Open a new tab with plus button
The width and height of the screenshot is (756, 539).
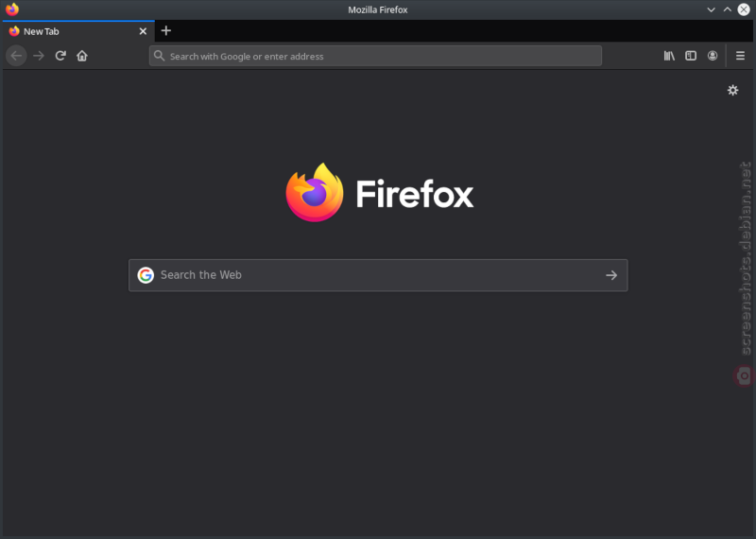coord(166,31)
